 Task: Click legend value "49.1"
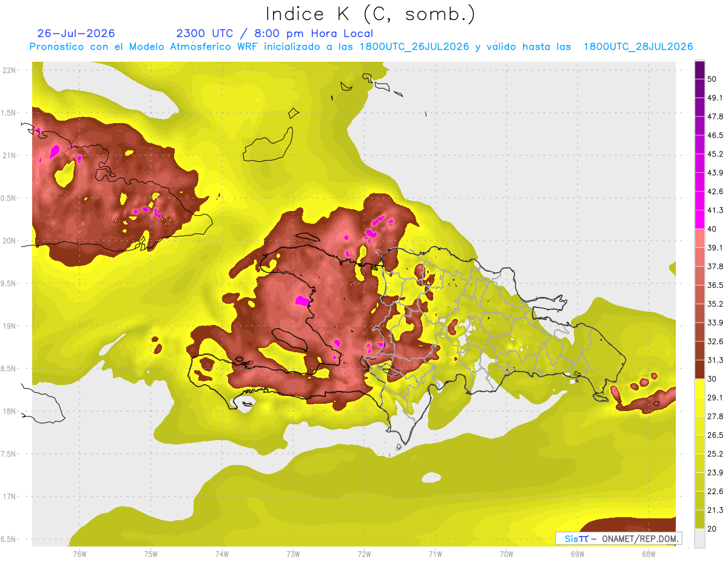(x=715, y=98)
